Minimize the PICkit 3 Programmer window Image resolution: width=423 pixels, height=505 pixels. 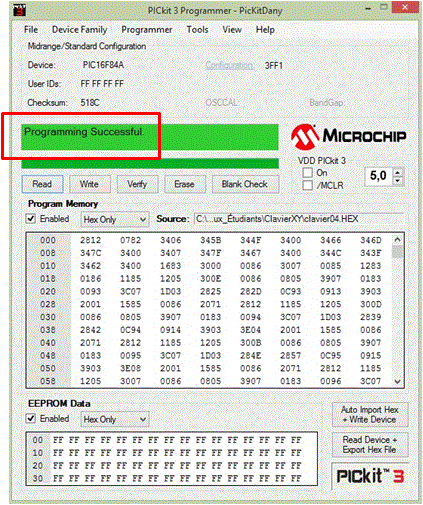point(368,8)
